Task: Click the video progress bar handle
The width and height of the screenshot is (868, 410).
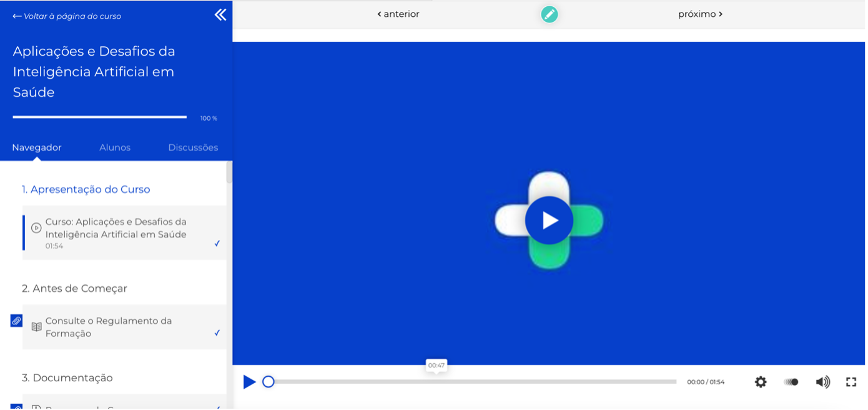Action: click(x=269, y=382)
